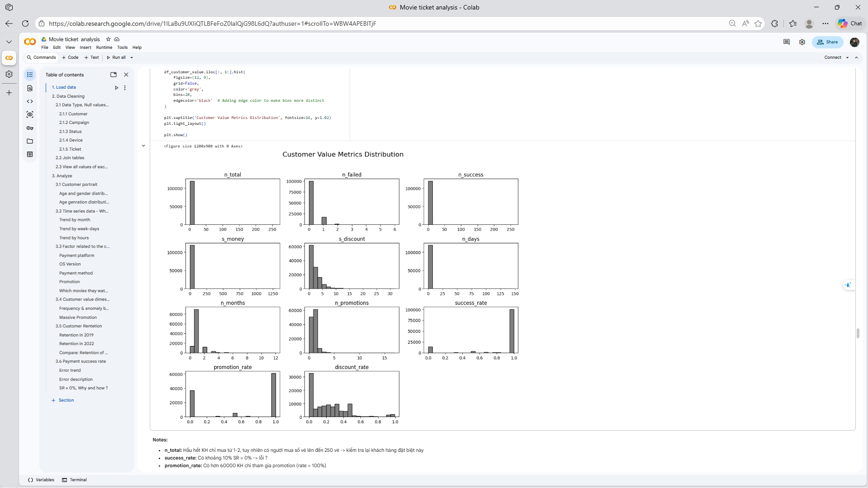The height and width of the screenshot is (488, 868).
Task: Open the notebook comments icon
Action: pos(786,42)
